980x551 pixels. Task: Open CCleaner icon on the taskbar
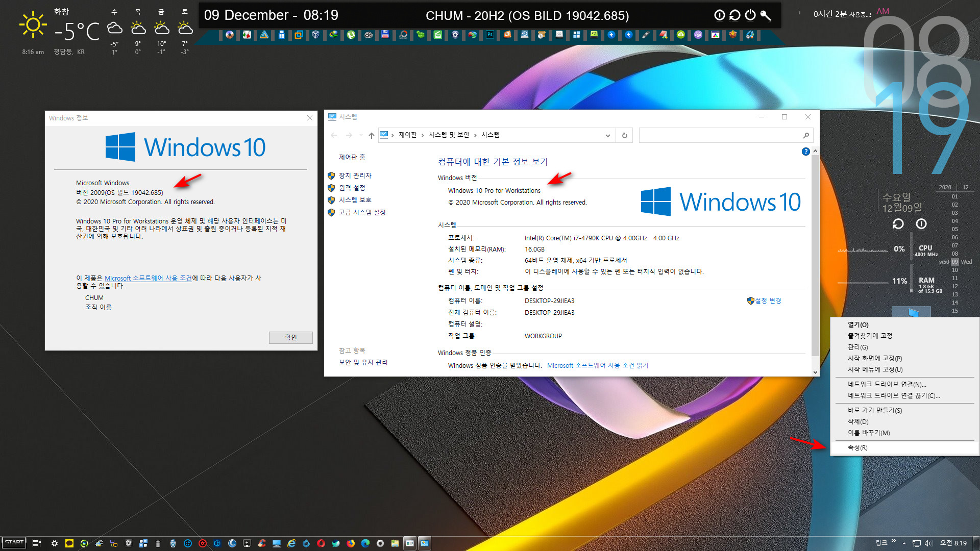(x=262, y=543)
